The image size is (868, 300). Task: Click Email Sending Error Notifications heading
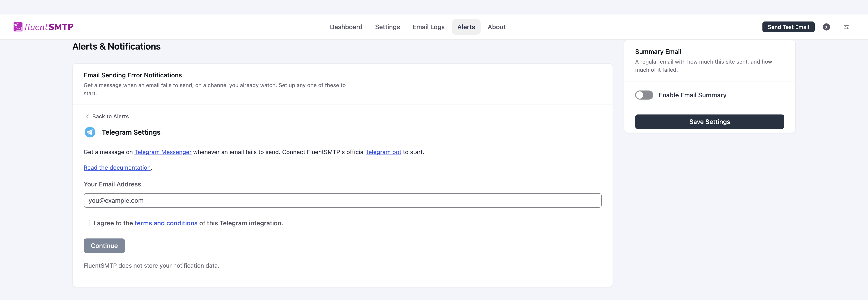point(133,75)
